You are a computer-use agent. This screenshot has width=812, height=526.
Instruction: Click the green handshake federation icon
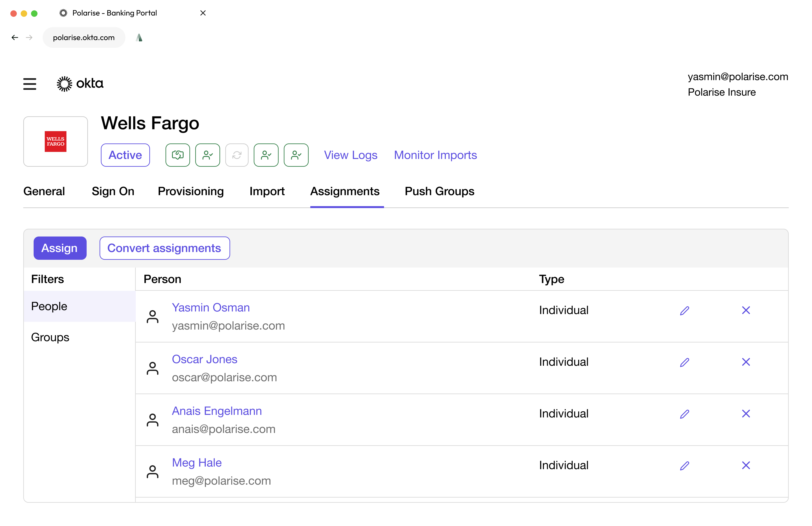178,155
